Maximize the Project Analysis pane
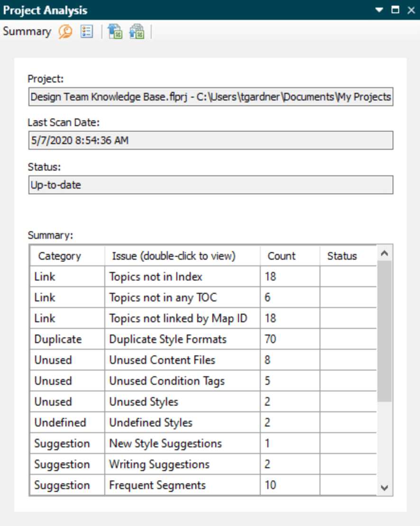The image size is (420, 526). [x=395, y=10]
